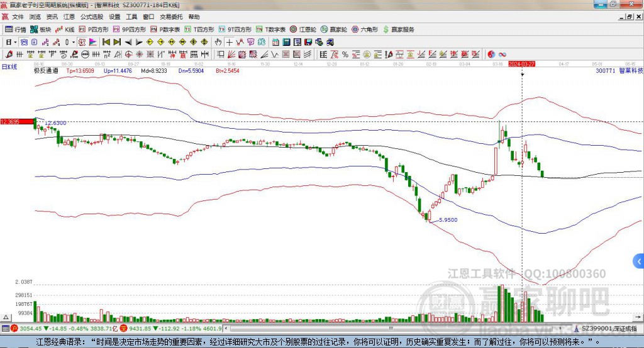The image size is (644, 348).
Task: Click the 节 solar term icon
Action: 250,42
